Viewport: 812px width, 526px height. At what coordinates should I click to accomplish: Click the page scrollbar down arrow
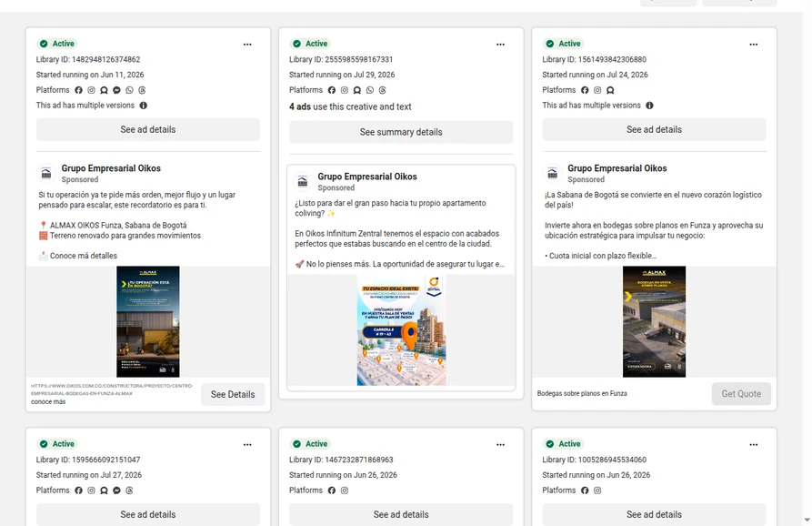tap(807, 520)
